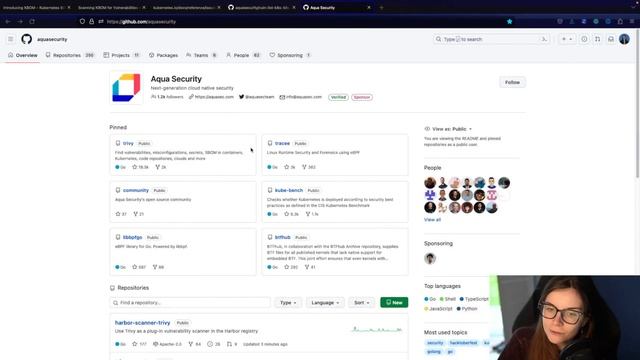Viewport: 640px width, 360px height.
Task: Click the GitHub search box
Action: [491, 39]
